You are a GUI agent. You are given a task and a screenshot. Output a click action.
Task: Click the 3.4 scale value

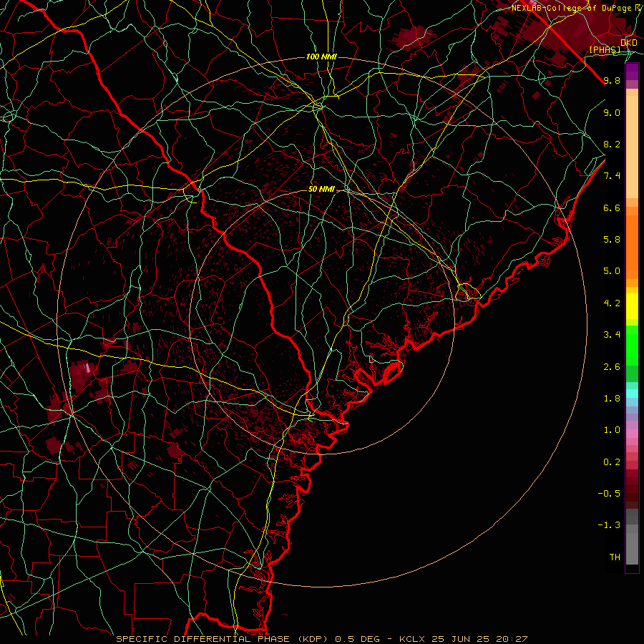pos(612,335)
